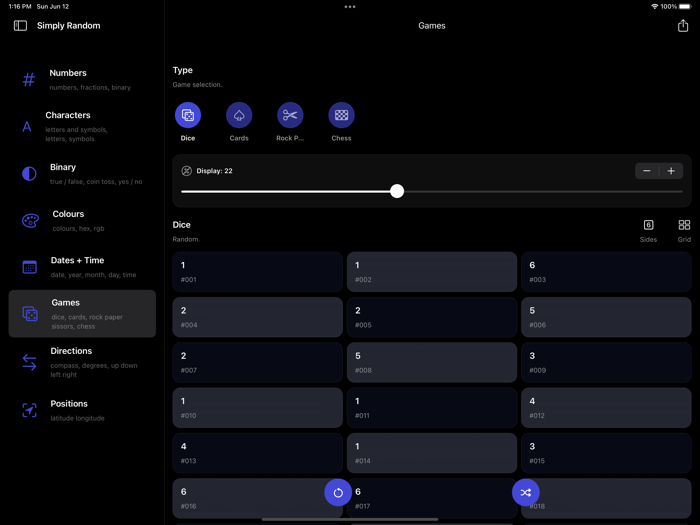
Task: Click the circular refresh button
Action: pos(338,492)
